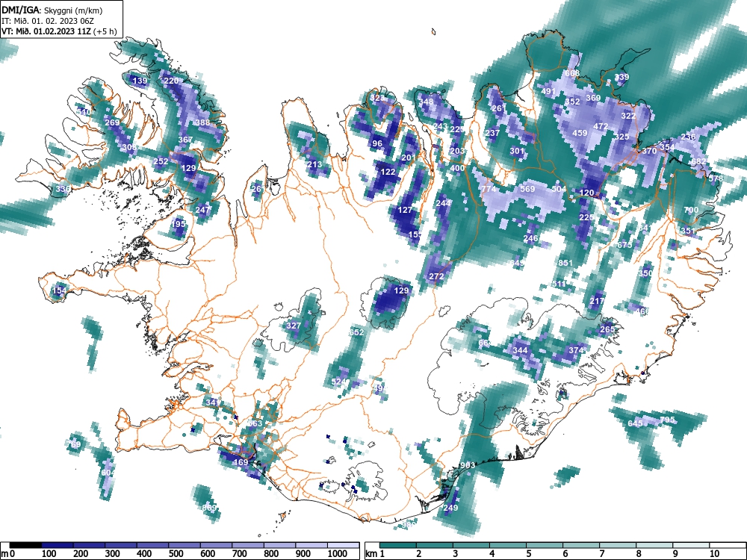The height and width of the screenshot is (560, 747).
Task: Click the 472 visibility label
Action: tap(601, 127)
